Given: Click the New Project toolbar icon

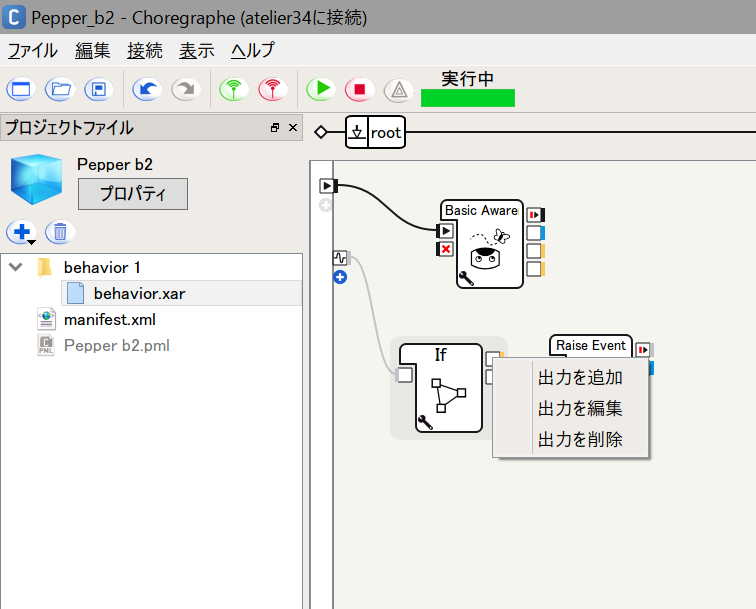Looking at the screenshot, I should click(21, 89).
